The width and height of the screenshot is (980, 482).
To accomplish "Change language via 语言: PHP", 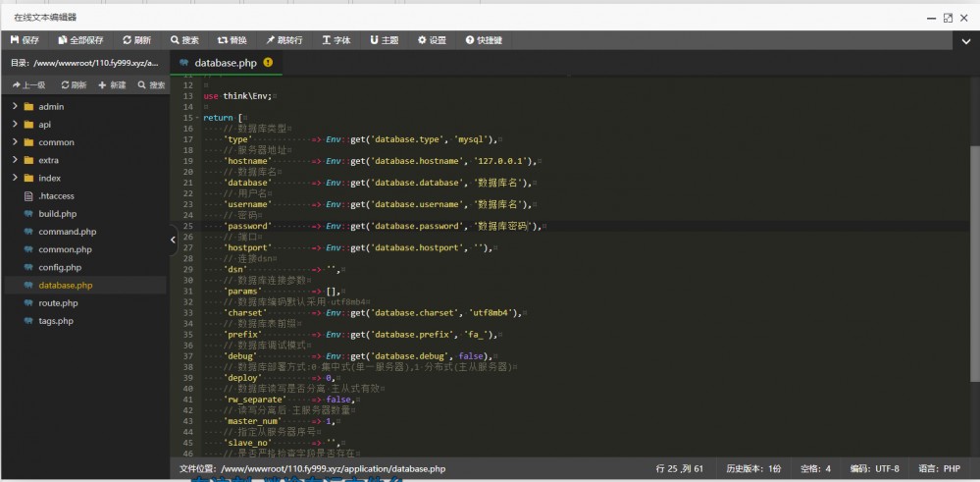I will click(940, 469).
